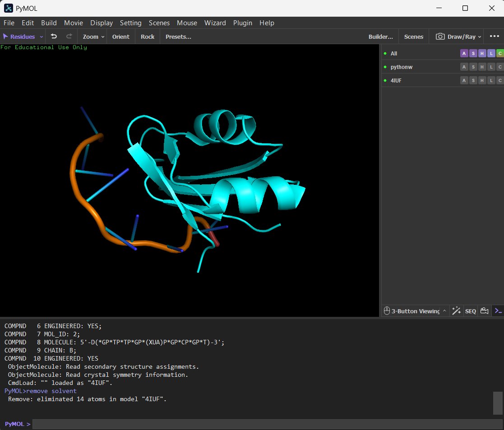
Task: Click the Draw/Ray camera button
Action: [x=458, y=37]
